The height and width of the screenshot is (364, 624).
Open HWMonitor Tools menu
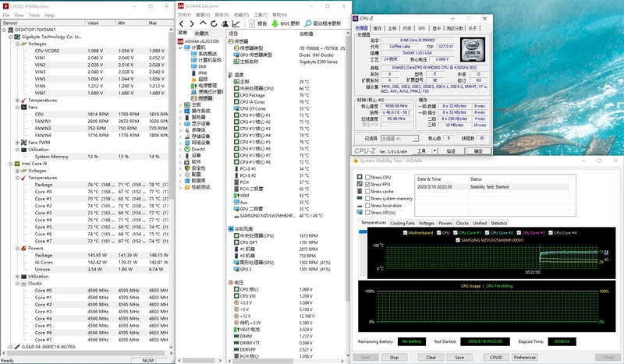tap(34, 15)
